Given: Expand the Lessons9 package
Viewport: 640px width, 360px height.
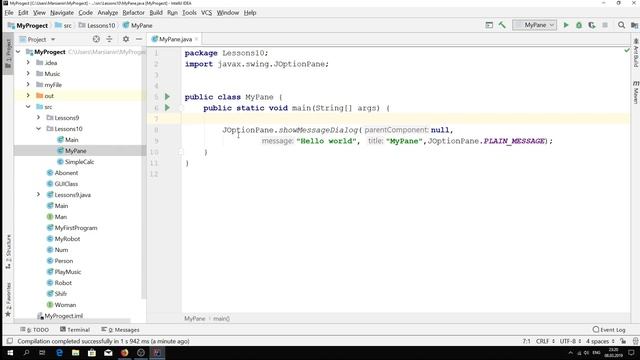Looking at the screenshot, I should [x=39, y=118].
